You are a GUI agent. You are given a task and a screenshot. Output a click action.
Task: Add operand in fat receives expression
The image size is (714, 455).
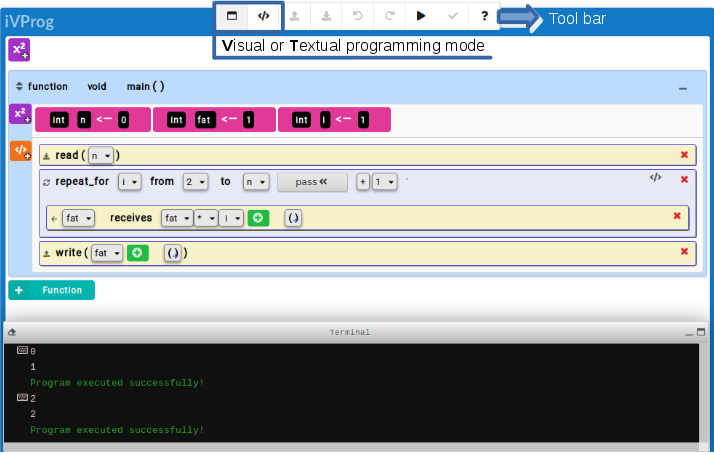pyautogui.click(x=258, y=218)
